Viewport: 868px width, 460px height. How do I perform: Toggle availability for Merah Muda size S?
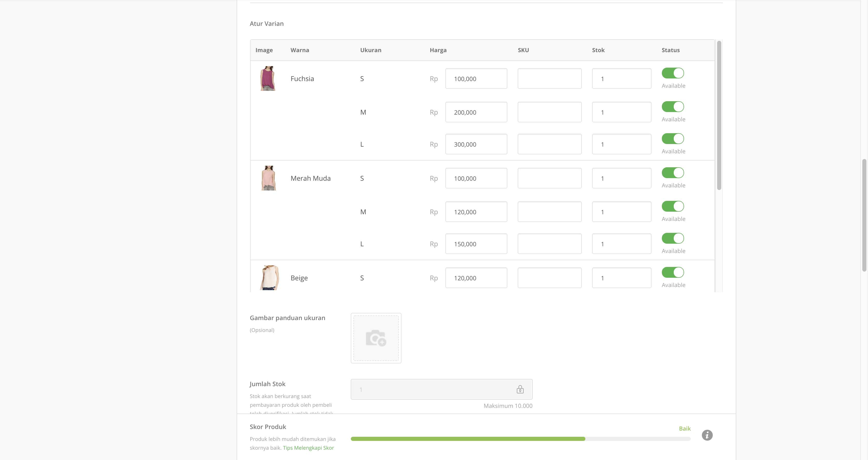[x=672, y=173]
